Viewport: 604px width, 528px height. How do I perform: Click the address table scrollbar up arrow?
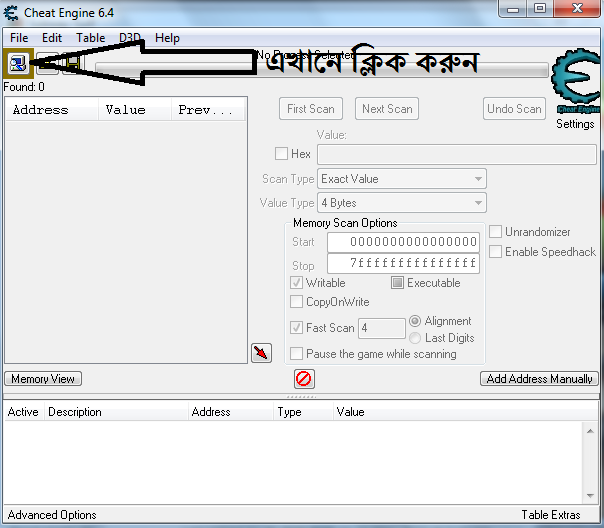click(590, 431)
